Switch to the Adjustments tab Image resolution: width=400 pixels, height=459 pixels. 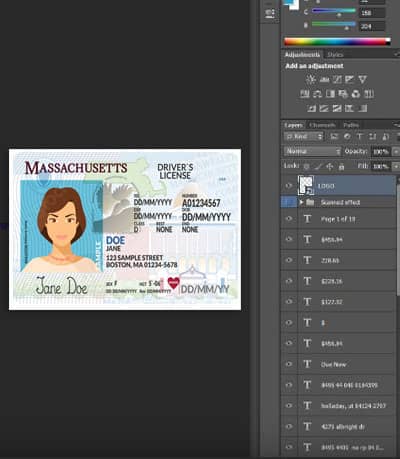coord(302,54)
